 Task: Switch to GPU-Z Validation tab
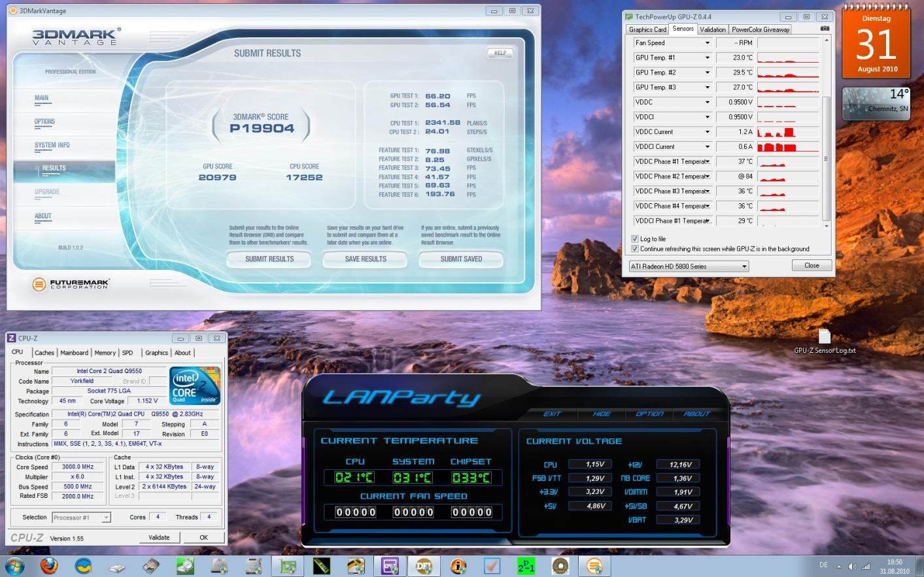(x=712, y=29)
